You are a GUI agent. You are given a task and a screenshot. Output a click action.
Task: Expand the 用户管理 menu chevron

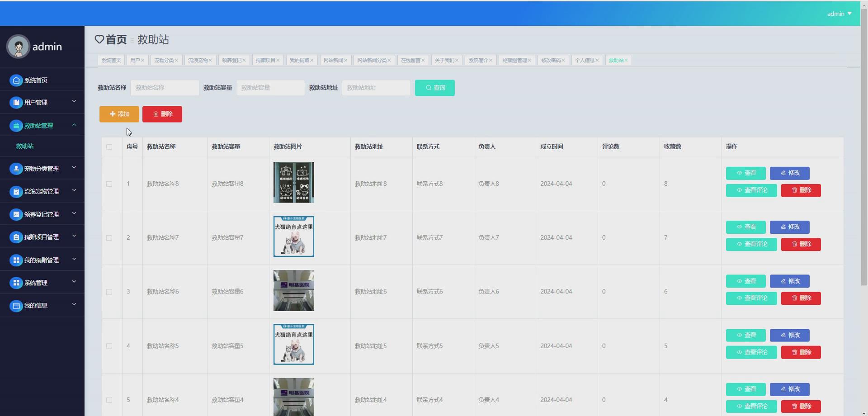pos(74,101)
